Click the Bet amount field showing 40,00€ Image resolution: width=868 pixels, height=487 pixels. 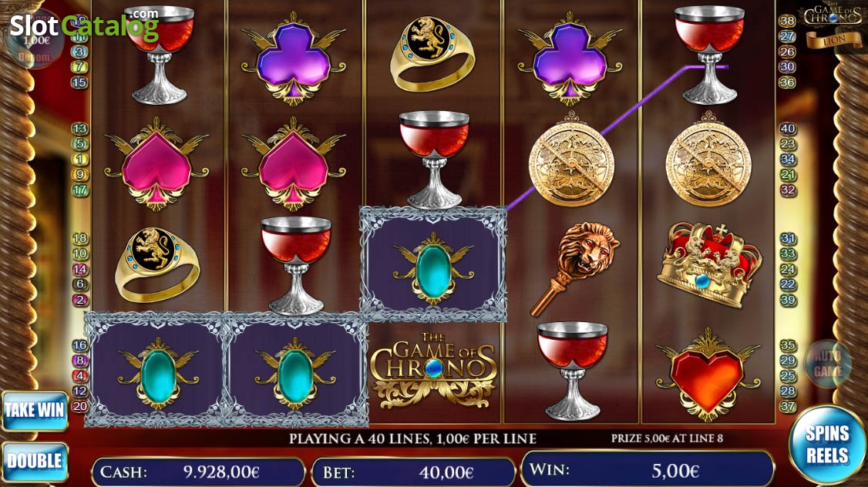click(413, 472)
